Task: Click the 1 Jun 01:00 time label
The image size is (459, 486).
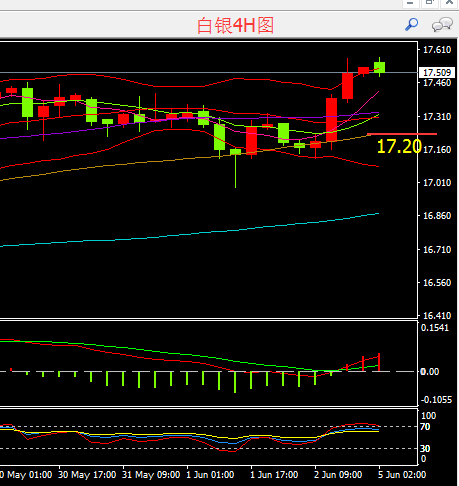Action: [210, 475]
